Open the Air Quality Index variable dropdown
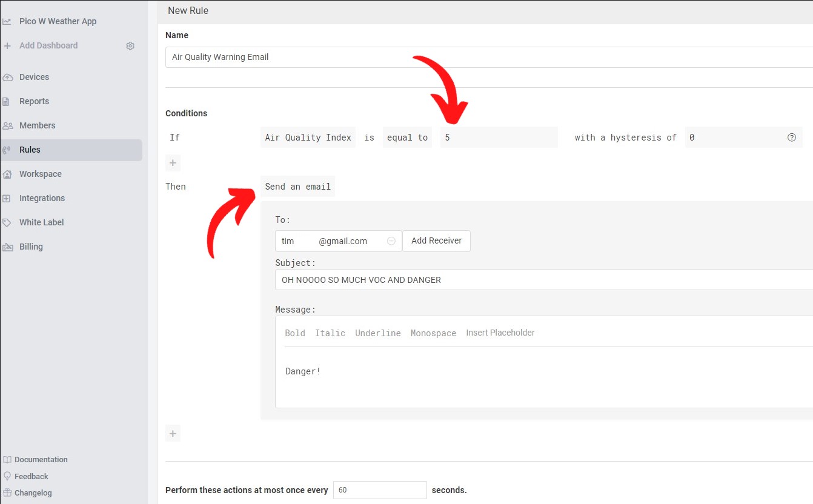The height and width of the screenshot is (504, 813). click(x=308, y=138)
